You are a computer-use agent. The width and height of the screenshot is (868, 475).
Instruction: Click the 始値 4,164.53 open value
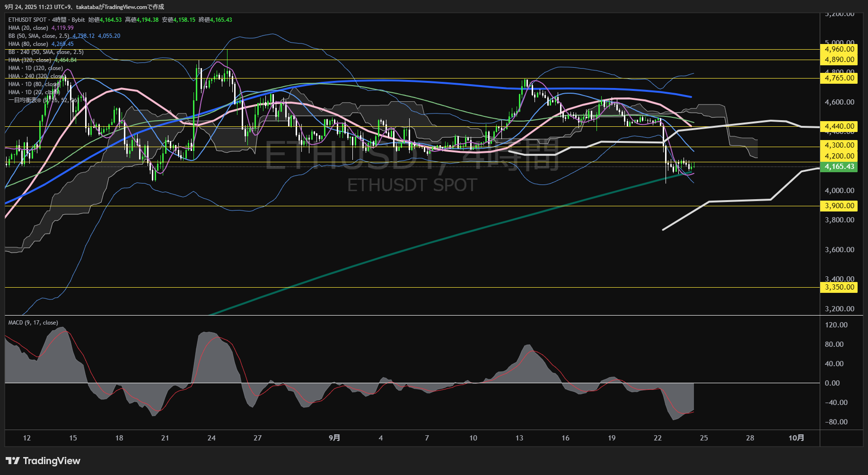click(105, 20)
